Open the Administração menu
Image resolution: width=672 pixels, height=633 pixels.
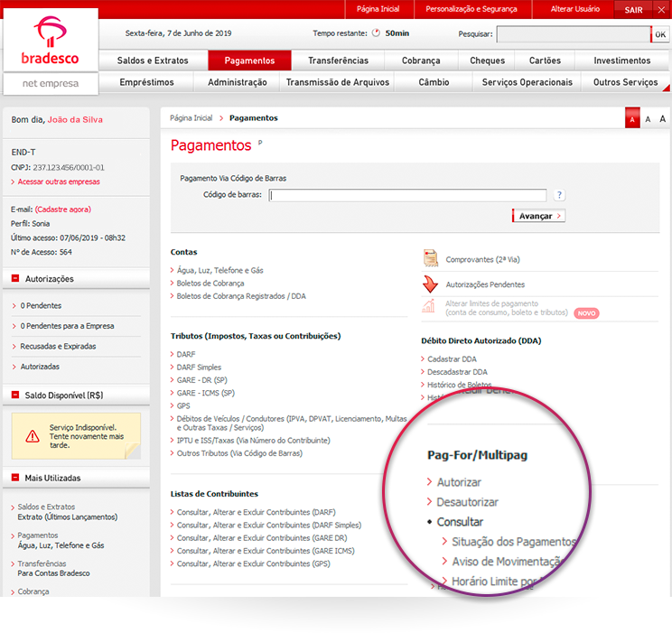click(x=237, y=82)
